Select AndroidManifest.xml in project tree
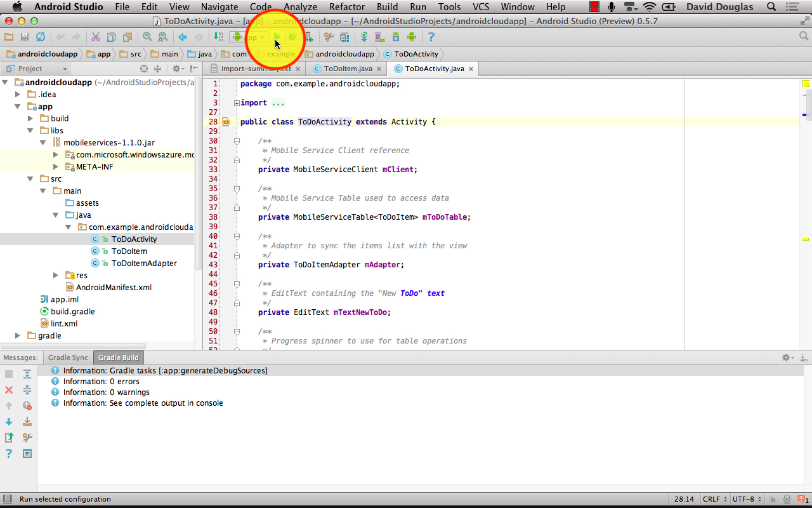812x508 pixels. (x=114, y=287)
